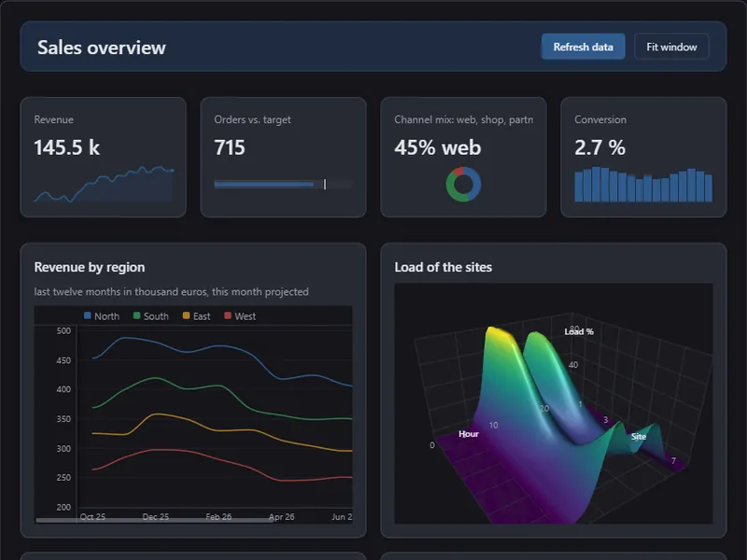
Task: Click the 3D Load of the sites surface
Action: [x=554, y=403]
